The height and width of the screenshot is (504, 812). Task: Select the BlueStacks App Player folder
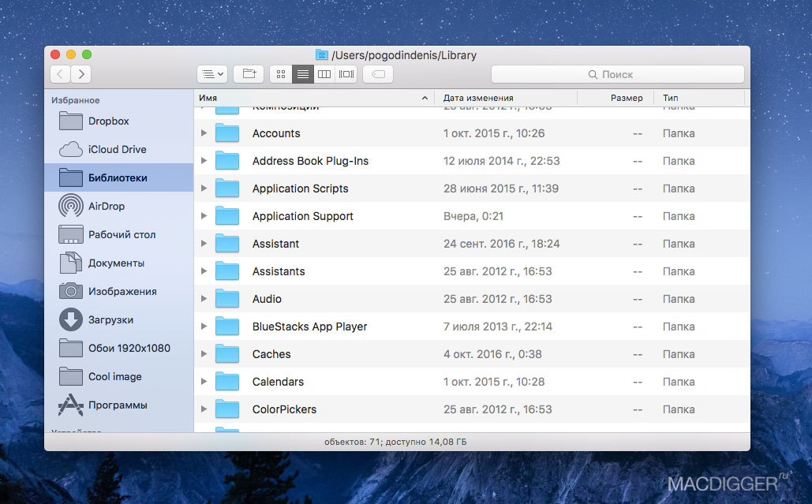(x=308, y=327)
